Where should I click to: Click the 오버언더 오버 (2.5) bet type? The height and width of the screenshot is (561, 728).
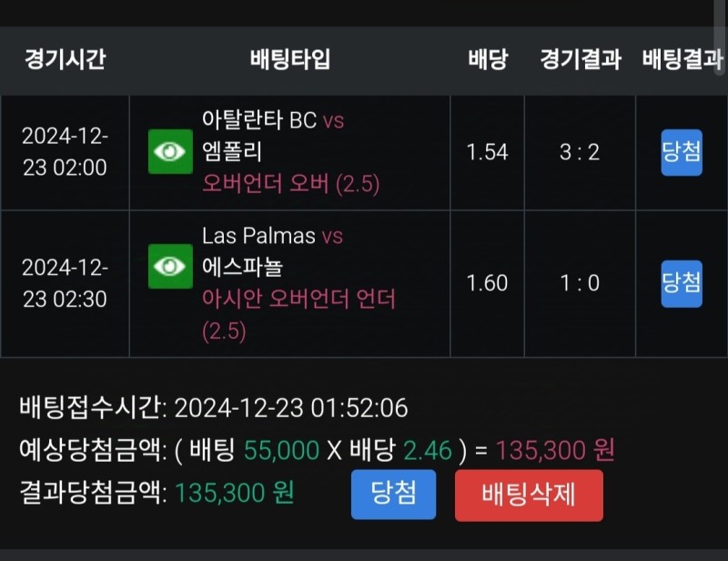point(290,184)
